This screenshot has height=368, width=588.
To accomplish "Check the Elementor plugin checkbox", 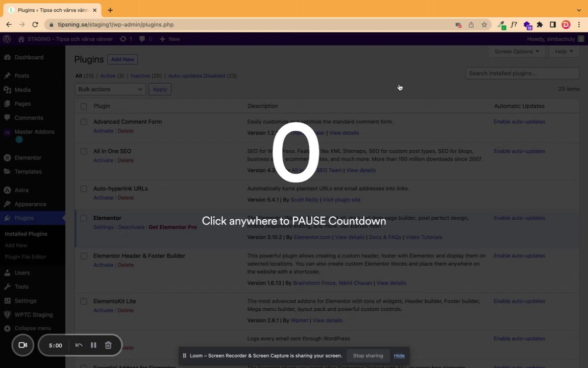I will point(84,218).
